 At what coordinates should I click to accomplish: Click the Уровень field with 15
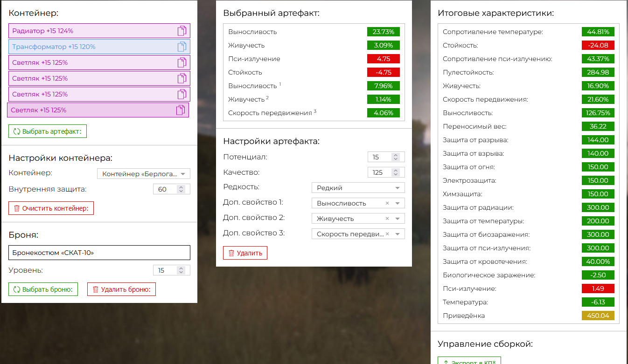tap(172, 270)
